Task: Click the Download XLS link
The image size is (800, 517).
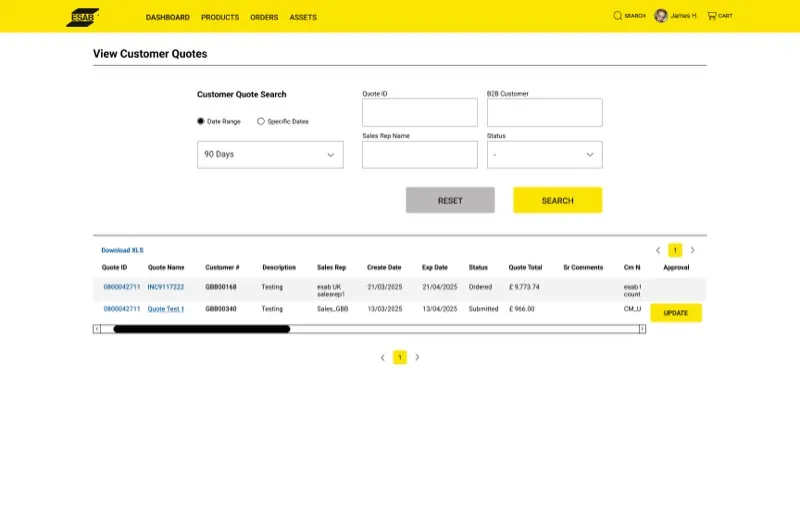Action: (x=122, y=250)
